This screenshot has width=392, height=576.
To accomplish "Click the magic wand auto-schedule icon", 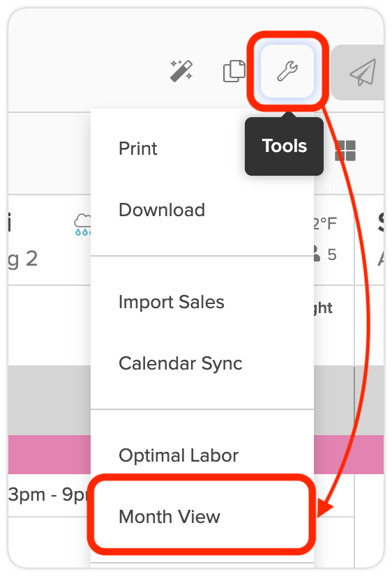I will pyautogui.click(x=181, y=70).
